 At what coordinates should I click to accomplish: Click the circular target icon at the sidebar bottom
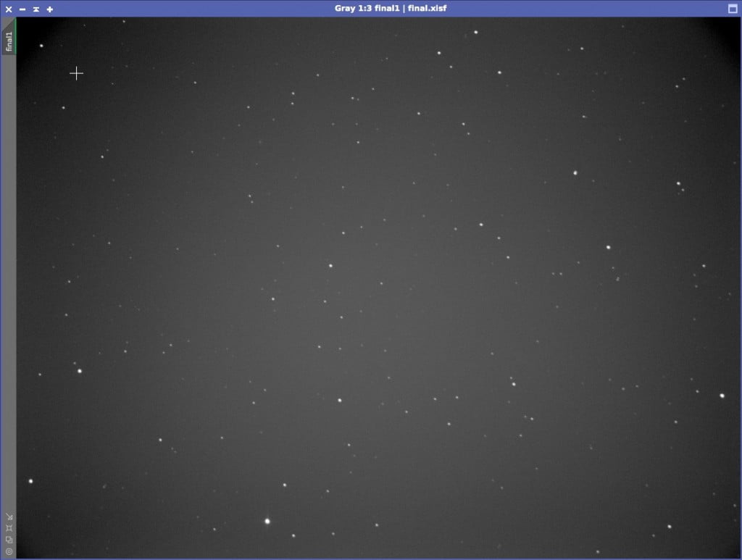pyautogui.click(x=9, y=551)
